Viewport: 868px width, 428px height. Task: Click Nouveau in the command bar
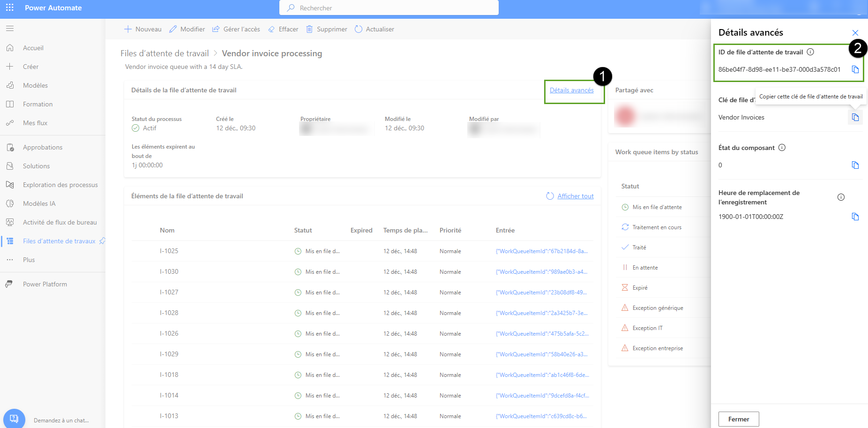143,29
